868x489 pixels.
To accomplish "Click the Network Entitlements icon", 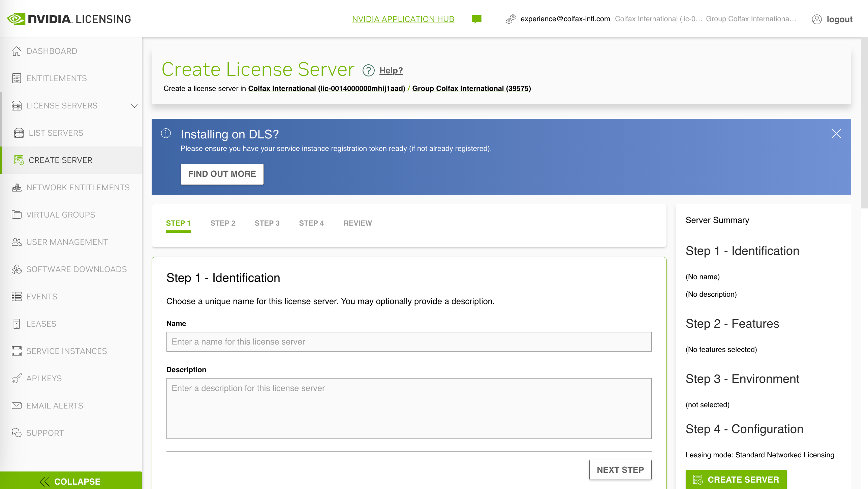I will (17, 187).
